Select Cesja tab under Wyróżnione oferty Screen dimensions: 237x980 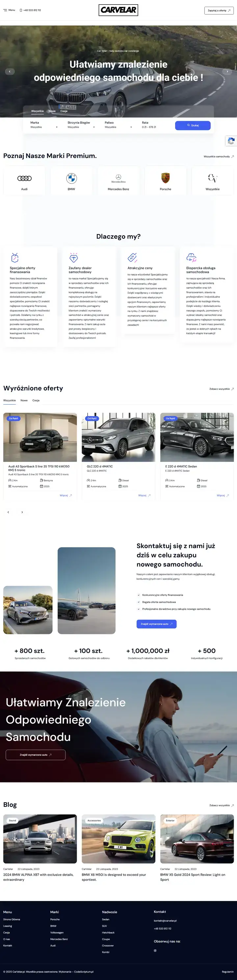(x=36, y=400)
